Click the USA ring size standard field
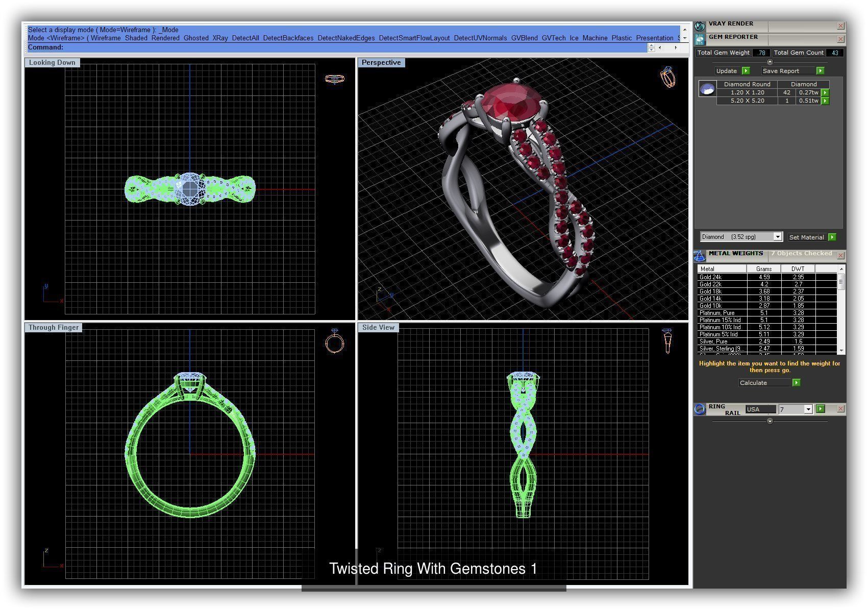The image size is (868, 610). point(760,409)
